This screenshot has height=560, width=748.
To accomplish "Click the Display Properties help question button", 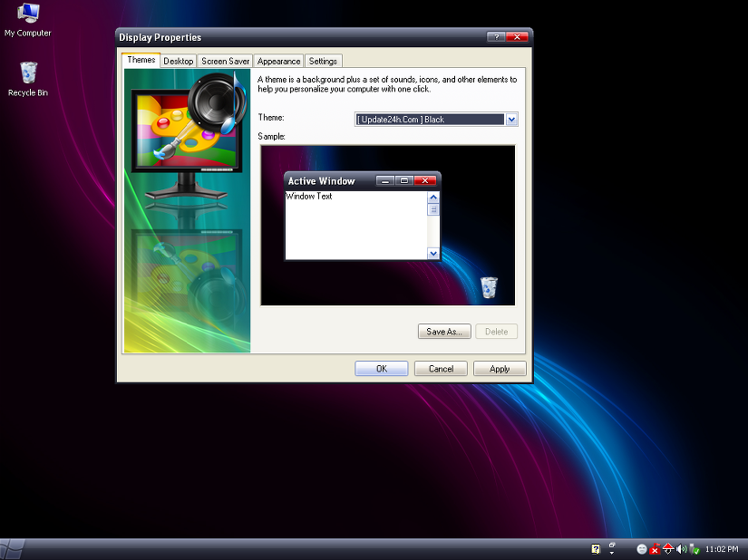I will (496, 36).
